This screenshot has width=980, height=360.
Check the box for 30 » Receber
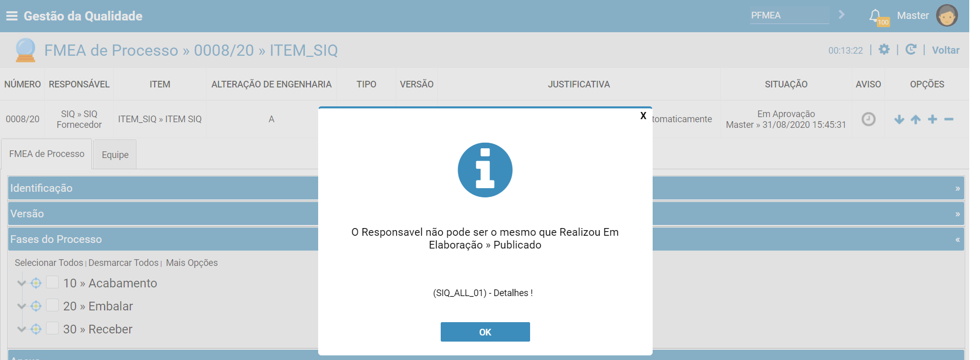click(x=52, y=328)
